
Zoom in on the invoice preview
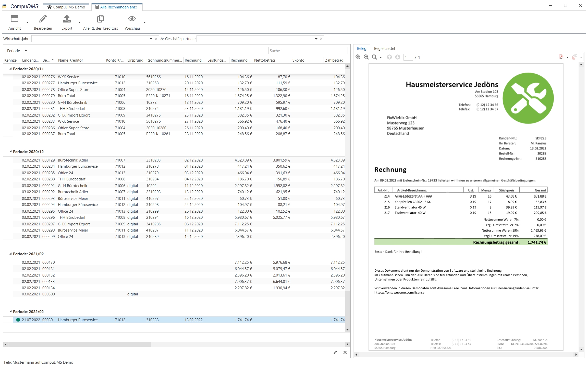click(x=358, y=57)
